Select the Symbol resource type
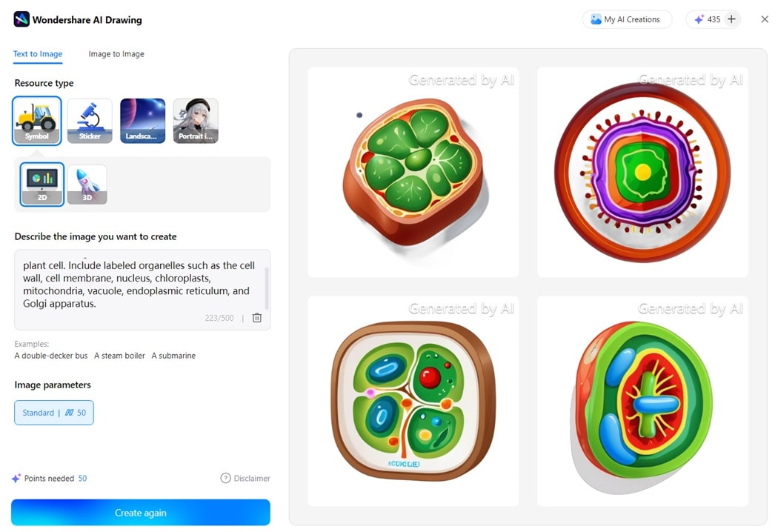 point(36,120)
